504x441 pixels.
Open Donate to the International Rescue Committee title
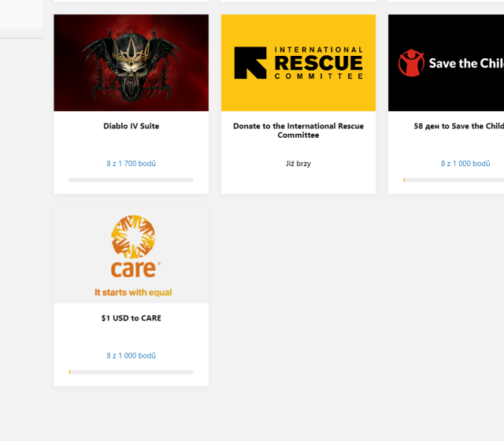tap(298, 131)
